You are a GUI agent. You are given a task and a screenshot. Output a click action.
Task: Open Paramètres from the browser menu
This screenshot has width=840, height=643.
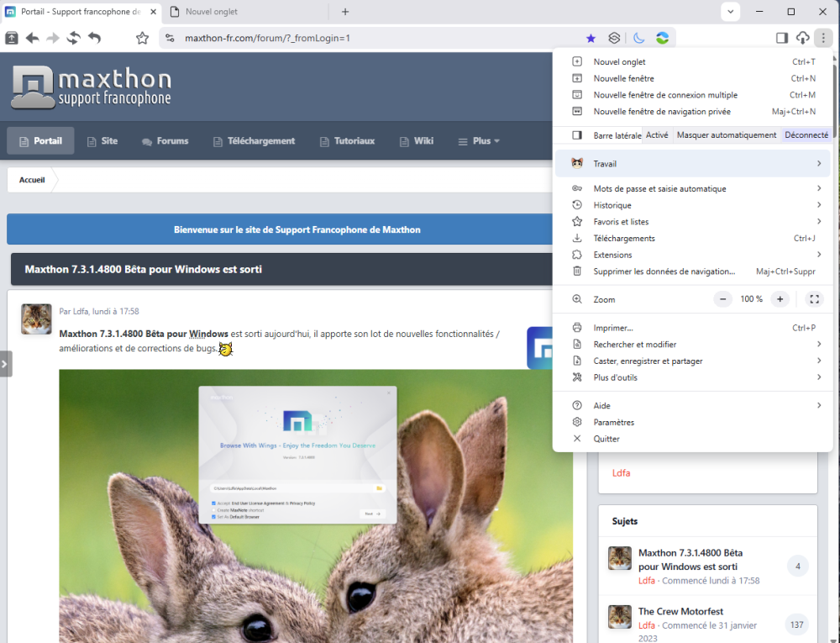[613, 423]
